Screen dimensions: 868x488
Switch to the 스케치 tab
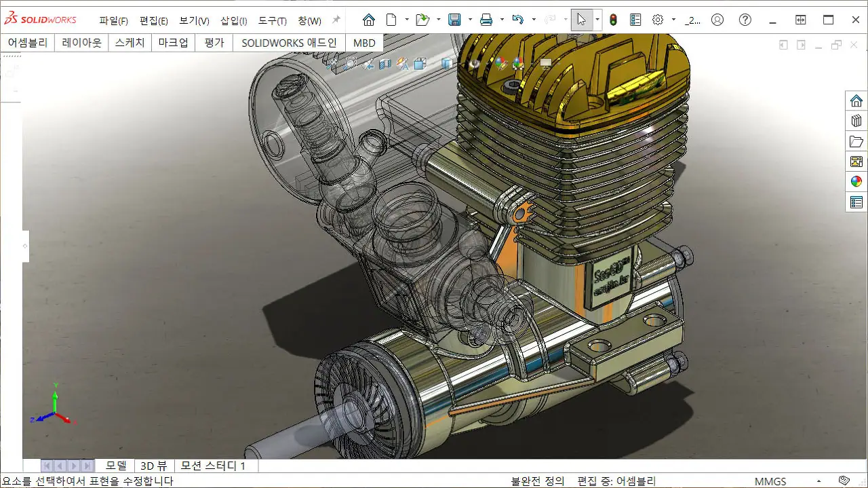tap(130, 43)
